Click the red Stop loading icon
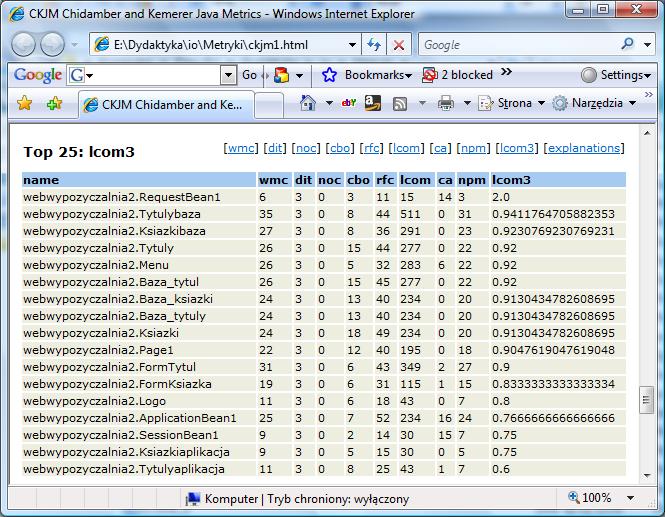Viewport: 665px width, 517px height. tap(398, 45)
